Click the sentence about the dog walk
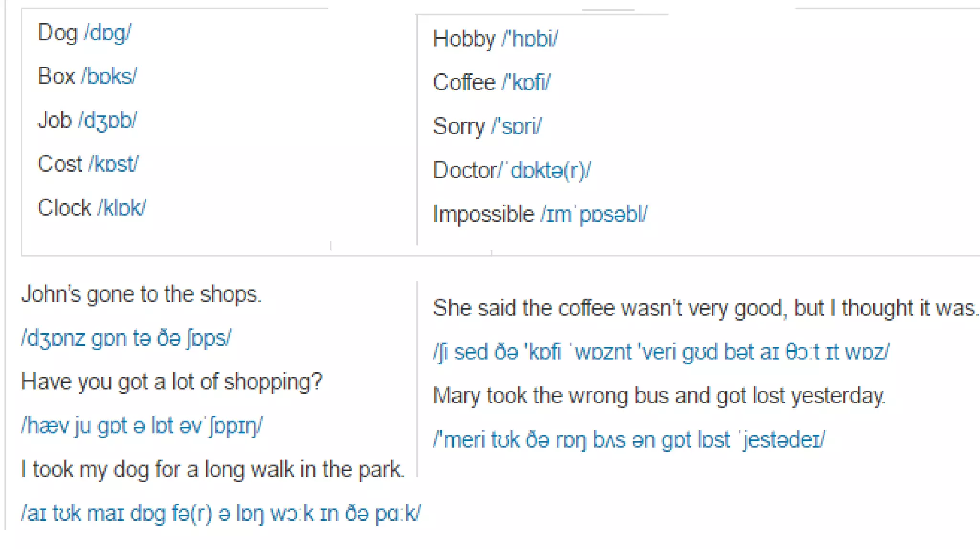 pyautogui.click(x=213, y=470)
